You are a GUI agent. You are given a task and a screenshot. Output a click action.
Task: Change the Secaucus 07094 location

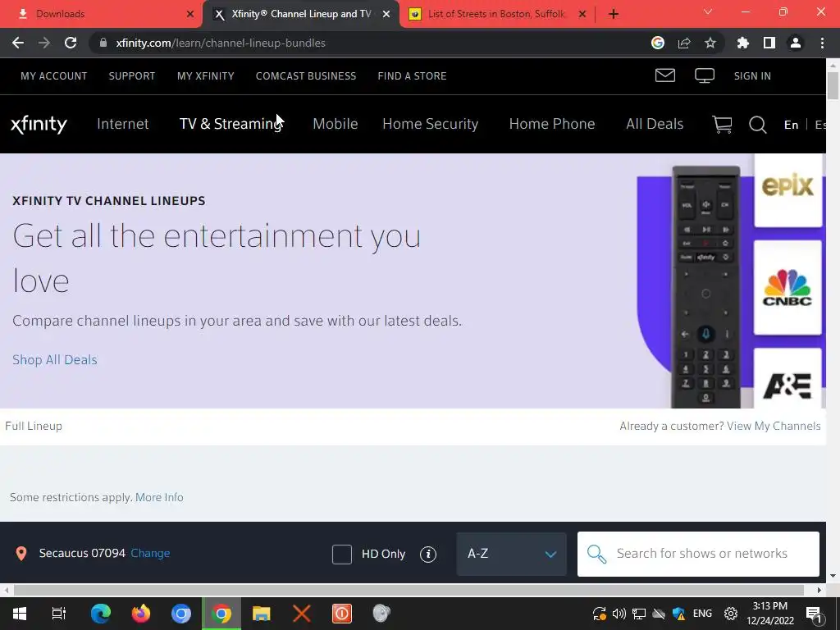[150, 554]
